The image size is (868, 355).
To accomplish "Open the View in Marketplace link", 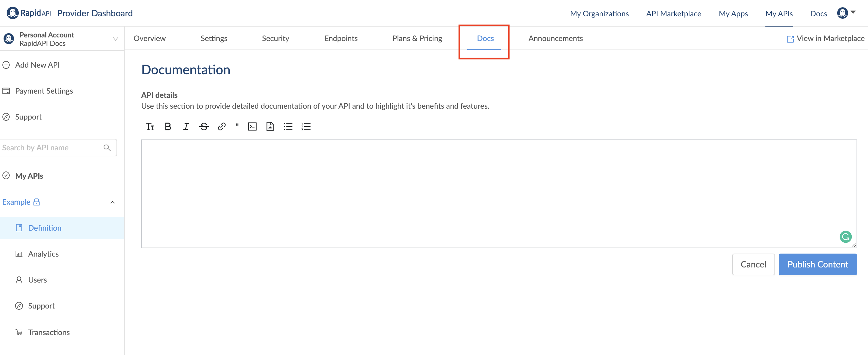I will point(825,38).
